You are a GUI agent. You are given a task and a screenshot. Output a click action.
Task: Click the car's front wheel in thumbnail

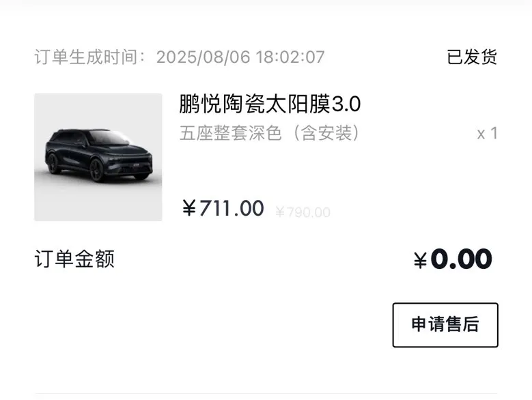97,171
